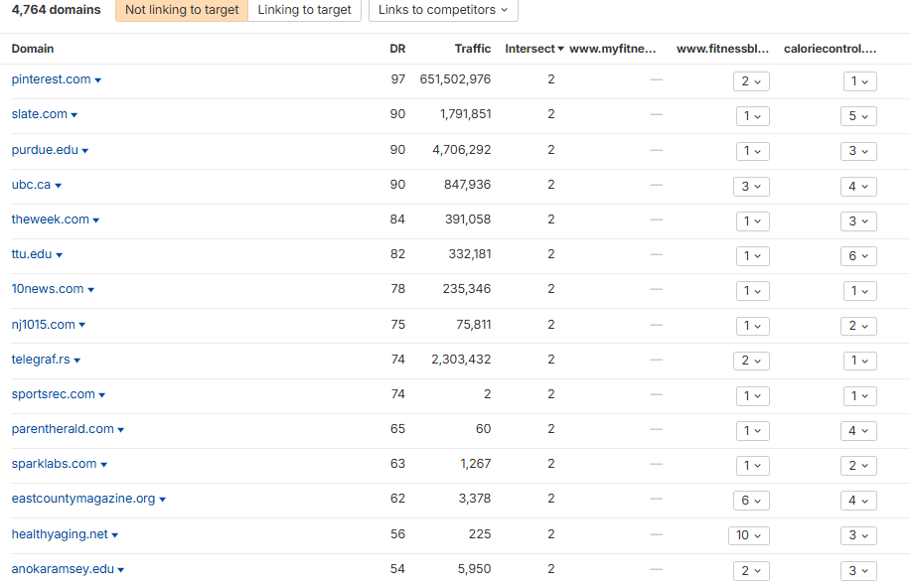Open the ttu.edu domain link
Screen dimensions: 910x588
click(x=32, y=254)
